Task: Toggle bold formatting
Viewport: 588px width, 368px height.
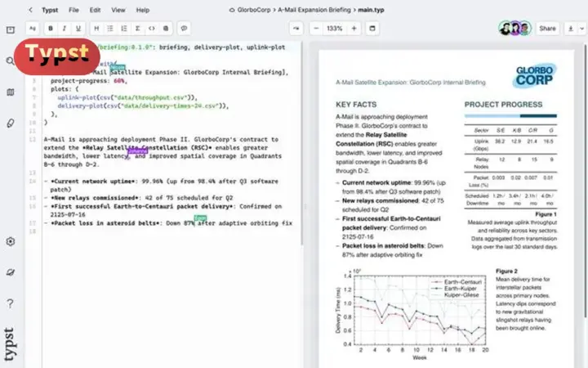Action: (51, 28)
